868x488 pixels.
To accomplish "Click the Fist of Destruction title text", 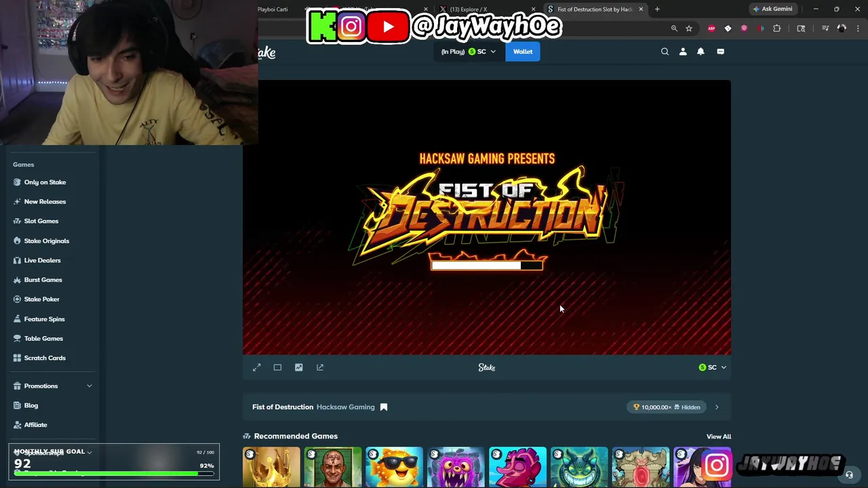I will 283,407.
